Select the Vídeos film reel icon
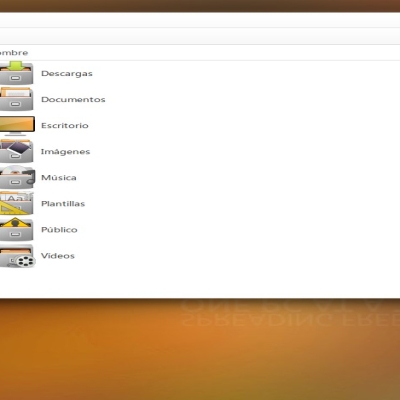This screenshot has height=400, width=400. tap(18, 256)
